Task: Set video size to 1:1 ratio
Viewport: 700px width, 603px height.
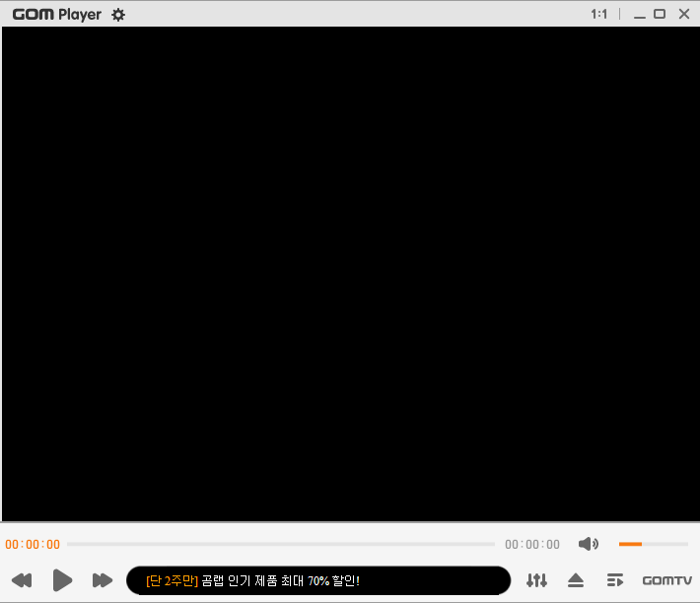Action: (x=598, y=14)
